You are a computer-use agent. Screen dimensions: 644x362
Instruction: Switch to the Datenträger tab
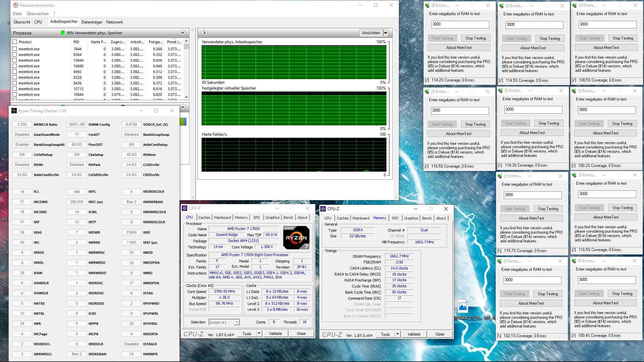92,22
